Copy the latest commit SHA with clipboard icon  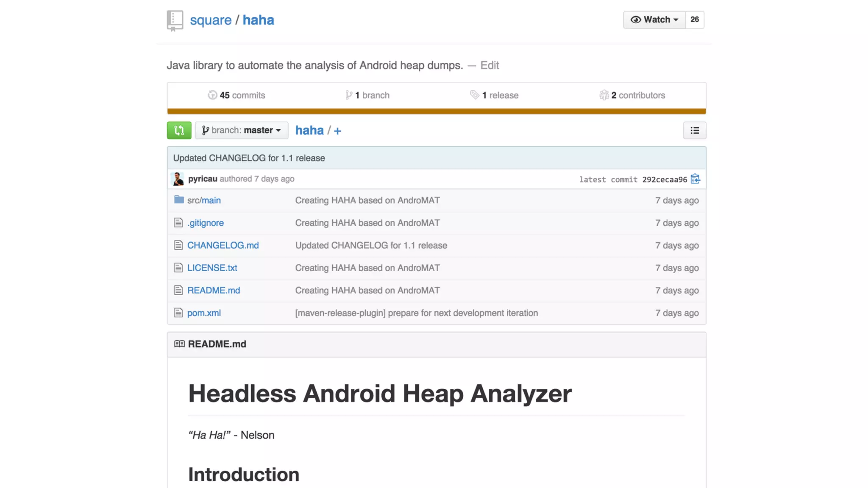(695, 179)
